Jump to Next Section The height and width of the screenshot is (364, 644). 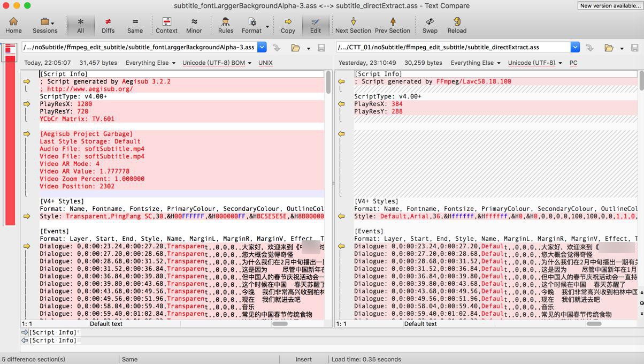(353, 25)
